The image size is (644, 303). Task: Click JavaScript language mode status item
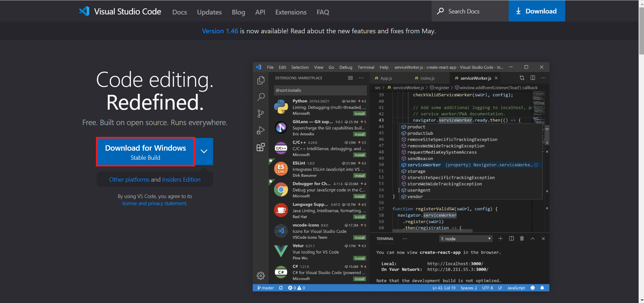(516, 288)
